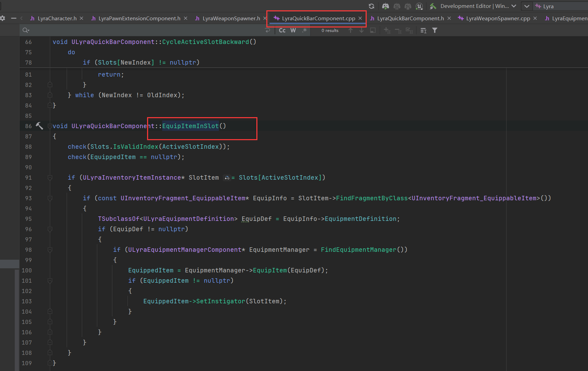
Task: Switch to LyraCharacter.h tab
Action: click(x=57, y=19)
